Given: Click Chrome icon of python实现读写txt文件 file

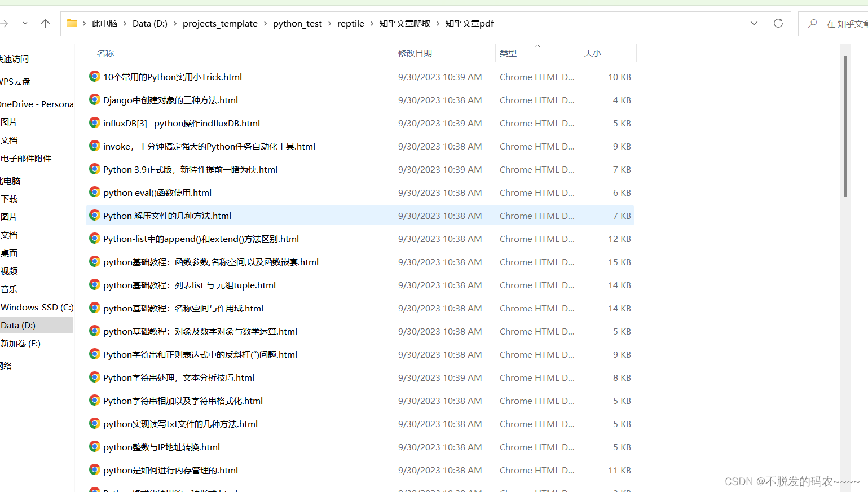Looking at the screenshot, I should pyautogui.click(x=95, y=423).
